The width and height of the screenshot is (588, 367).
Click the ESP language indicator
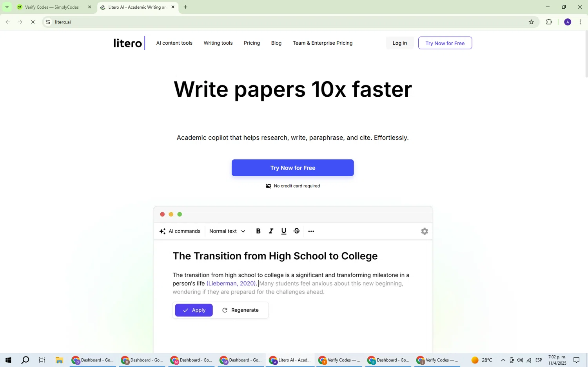tap(539, 360)
